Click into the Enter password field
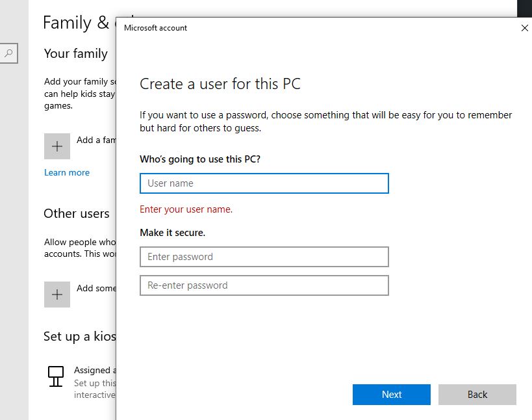 pos(264,257)
